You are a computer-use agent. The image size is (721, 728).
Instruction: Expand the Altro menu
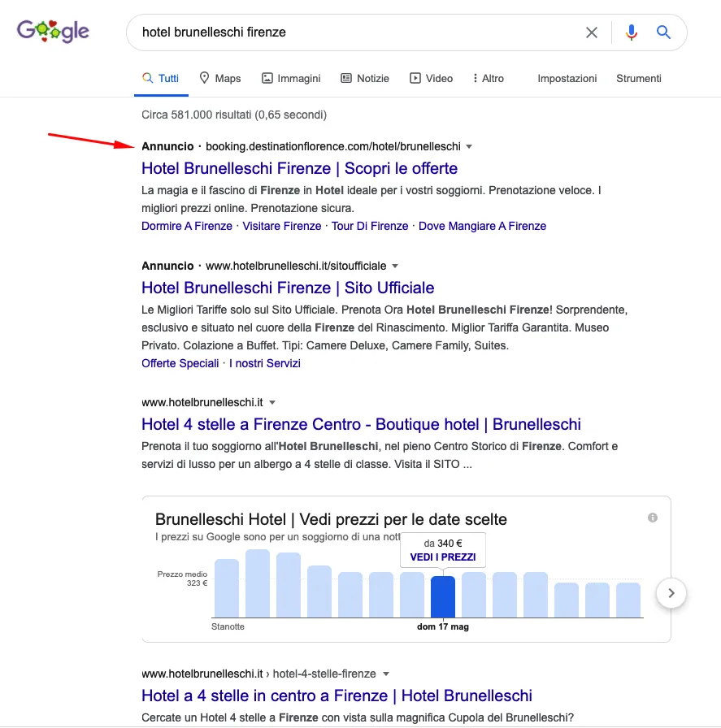click(489, 79)
